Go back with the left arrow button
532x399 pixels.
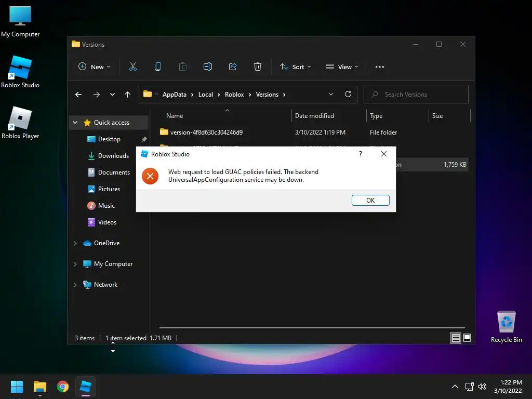click(x=78, y=95)
